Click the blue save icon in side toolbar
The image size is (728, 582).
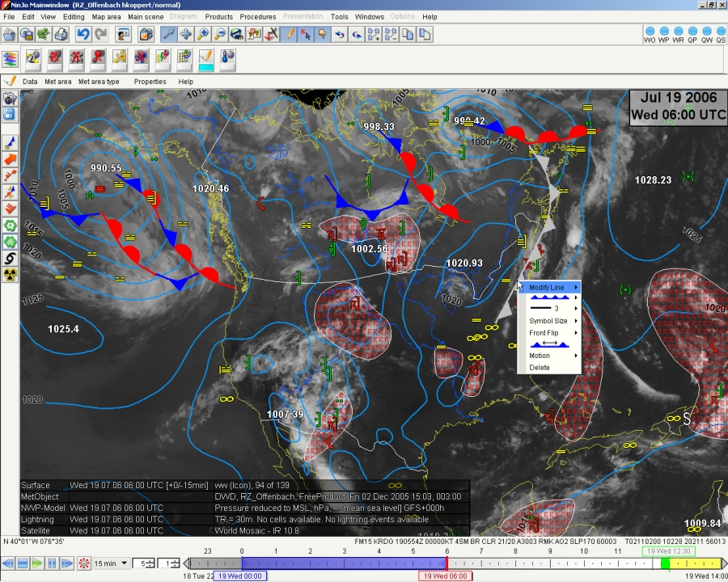click(x=10, y=114)
